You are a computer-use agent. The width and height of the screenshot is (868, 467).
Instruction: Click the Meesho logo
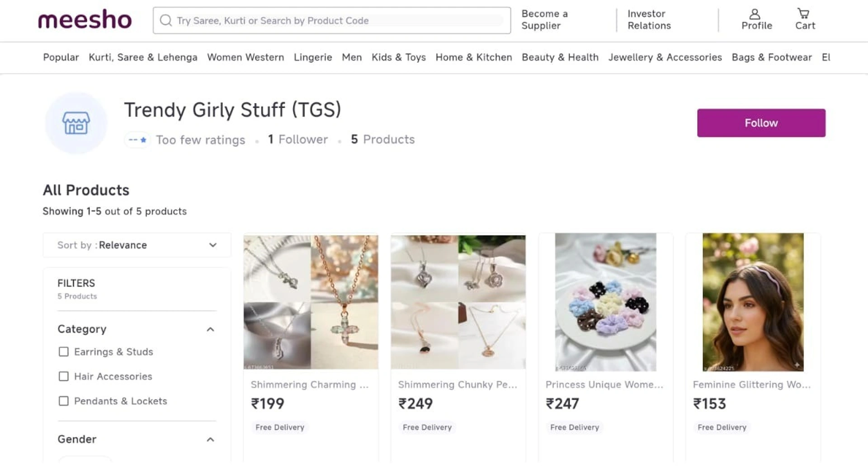click(85, 20)
